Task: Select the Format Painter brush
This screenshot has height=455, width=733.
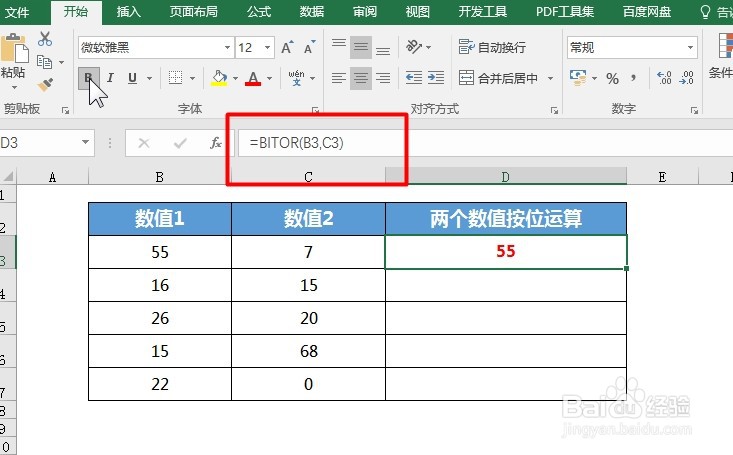Action: (x=45, y=85)
